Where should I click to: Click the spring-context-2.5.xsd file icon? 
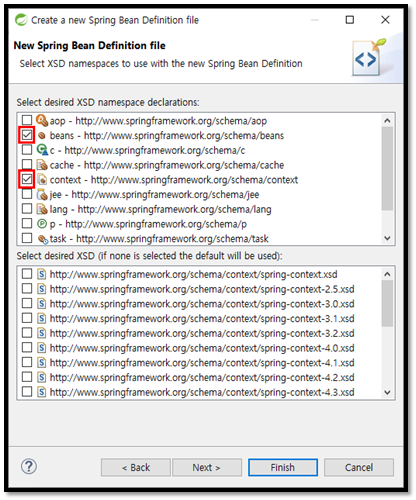(41, 289)
